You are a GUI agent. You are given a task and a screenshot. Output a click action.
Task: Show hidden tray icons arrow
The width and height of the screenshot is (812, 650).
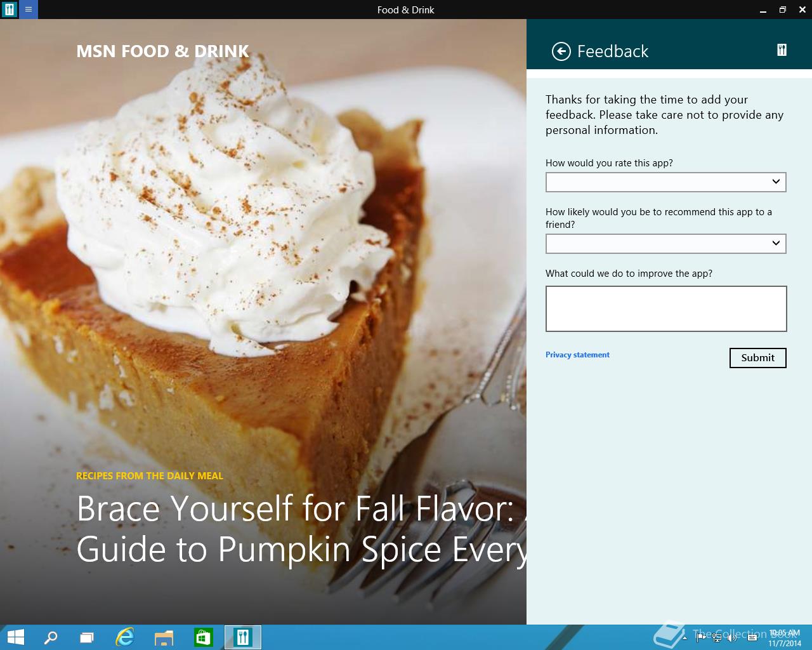684,638
